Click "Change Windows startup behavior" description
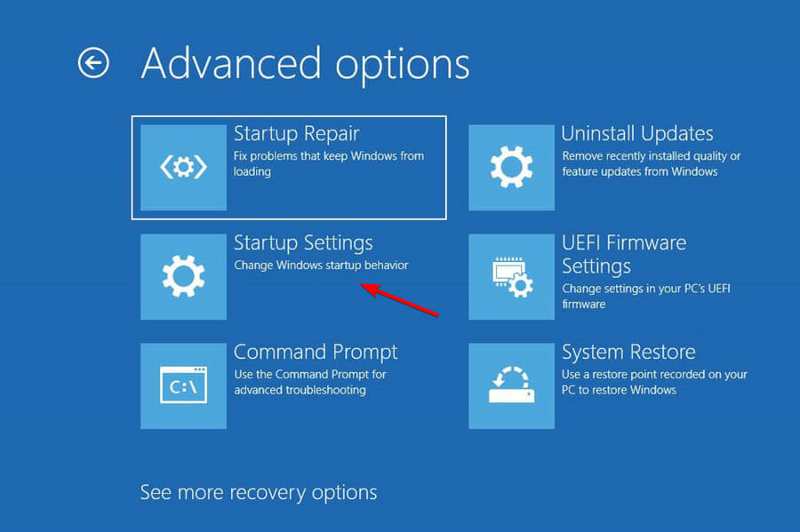The height and width of the screenshot is (532, 800). click(x=321, y=265)
